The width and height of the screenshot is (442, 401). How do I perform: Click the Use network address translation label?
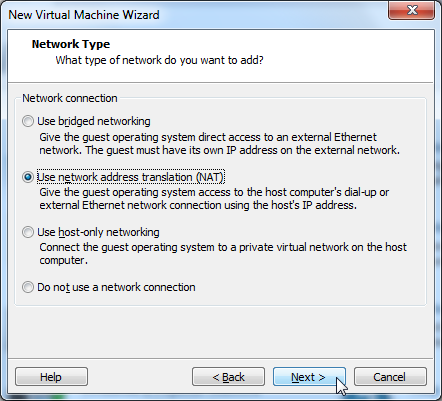coord(130,177)
